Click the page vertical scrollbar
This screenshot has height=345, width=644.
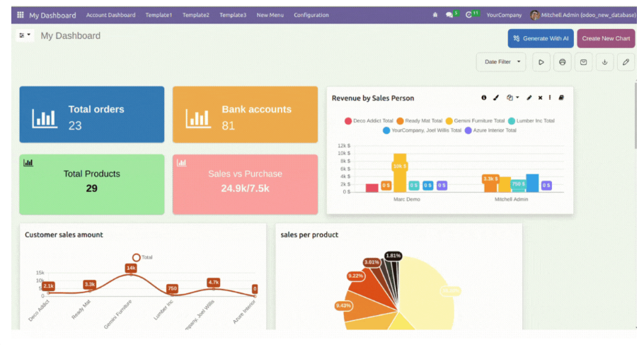click(x=636, y=115)
